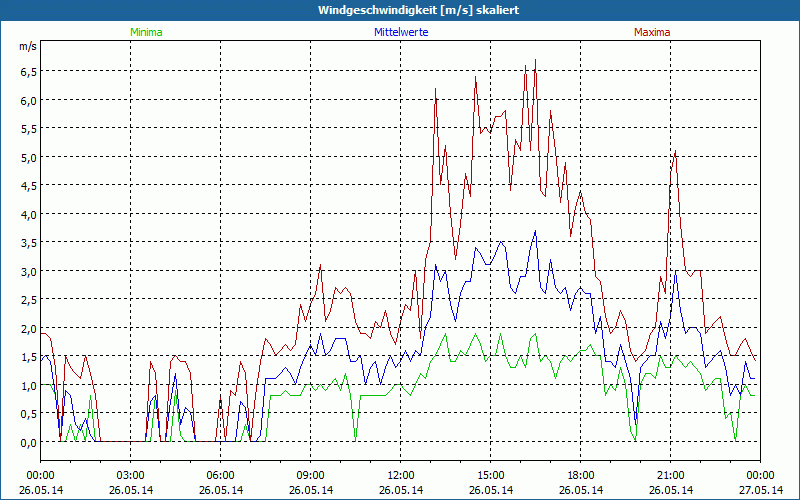Click the 2,5 y-axis value
Viewport: 800px width, 500px height.
pos(28,300)
